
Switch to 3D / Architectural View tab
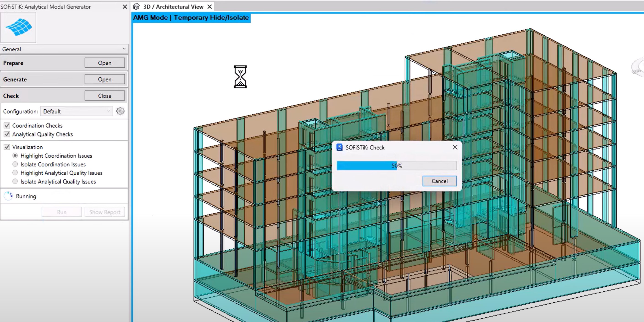(x=173, y=7)
